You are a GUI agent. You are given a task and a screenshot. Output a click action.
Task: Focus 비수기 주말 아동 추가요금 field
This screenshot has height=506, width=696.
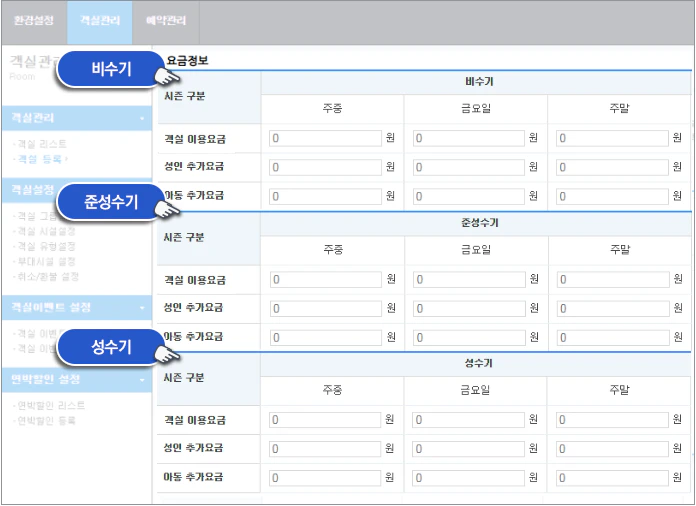click(x=613, y=196)
